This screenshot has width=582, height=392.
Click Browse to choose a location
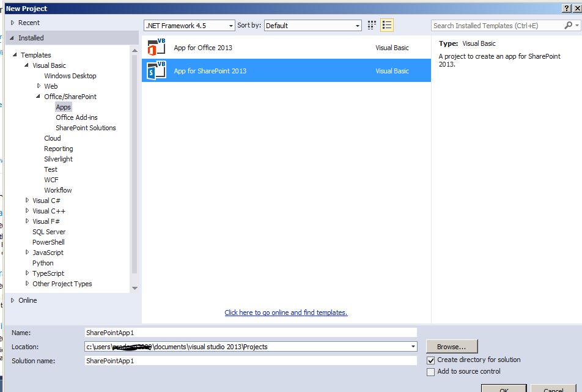(x=451, y=346)
